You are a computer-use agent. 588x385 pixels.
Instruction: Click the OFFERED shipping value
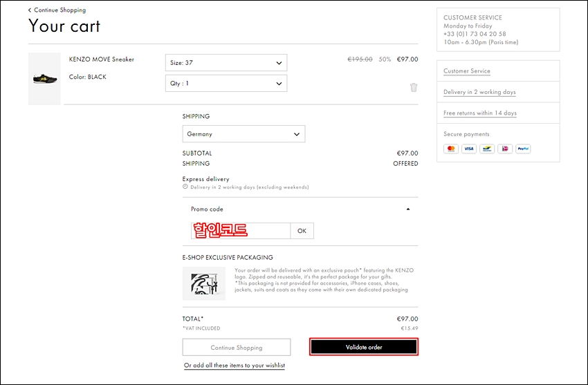(405, 163)
